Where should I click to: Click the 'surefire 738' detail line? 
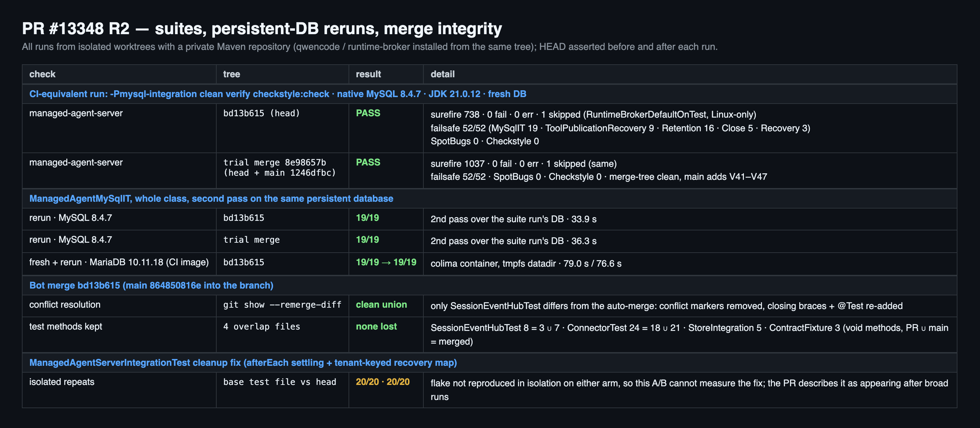pyautogui.click(x=593, y=115)
